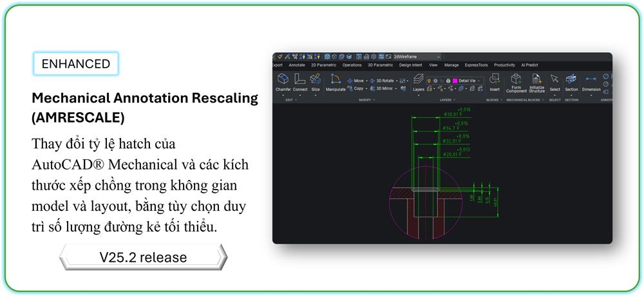Activate the Select arrow tool

pos(554,79)
